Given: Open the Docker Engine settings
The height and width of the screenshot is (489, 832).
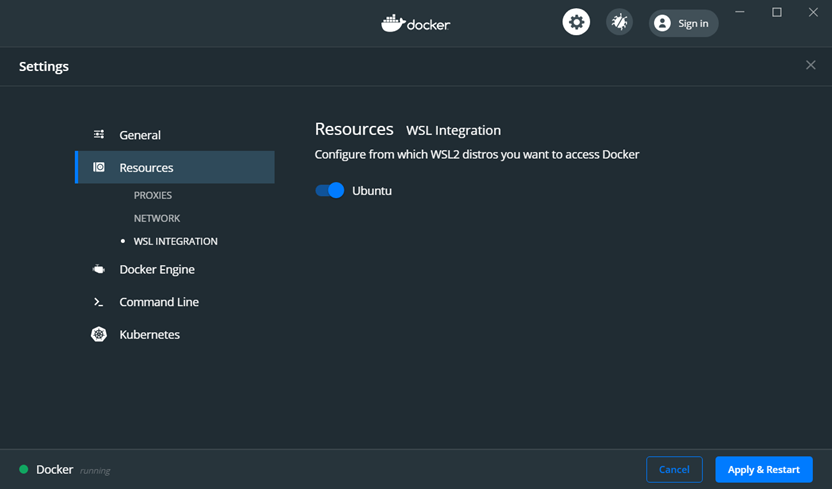Looking at the screenshot, I should pos(157,270).
